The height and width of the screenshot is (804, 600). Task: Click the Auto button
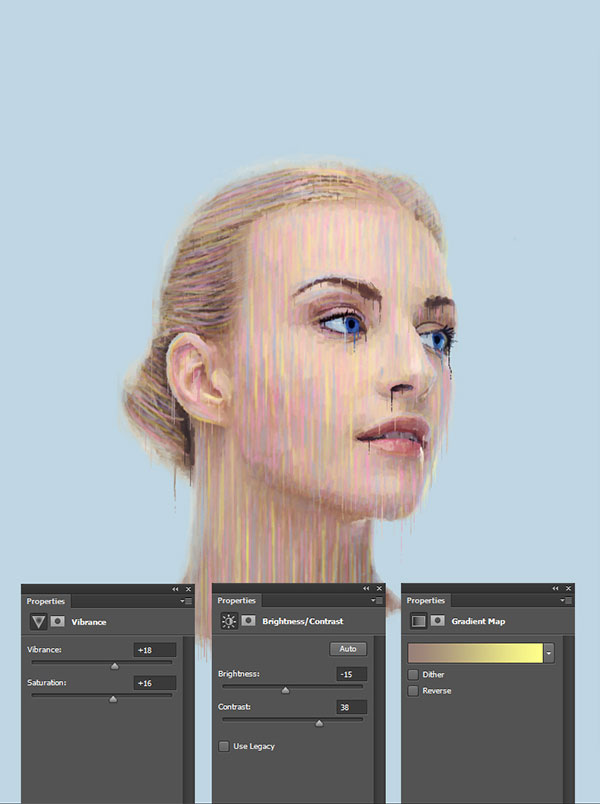tap(348, 649)
